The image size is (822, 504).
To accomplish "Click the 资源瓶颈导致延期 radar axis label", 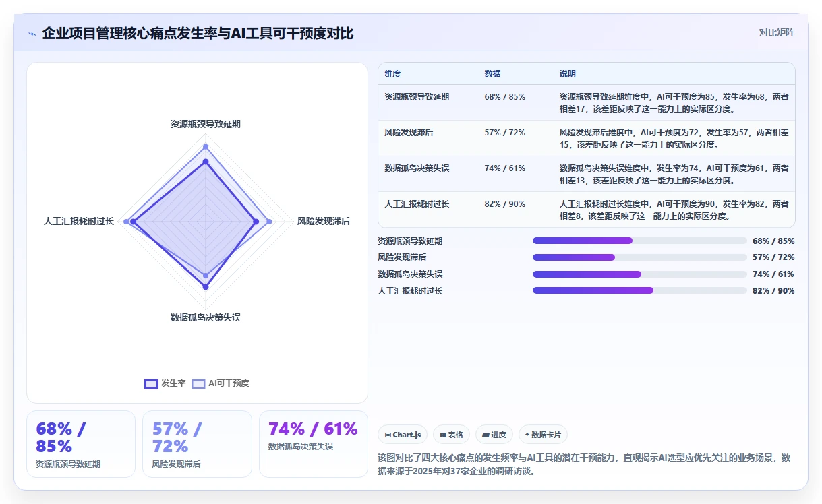I will pos(206,124).
